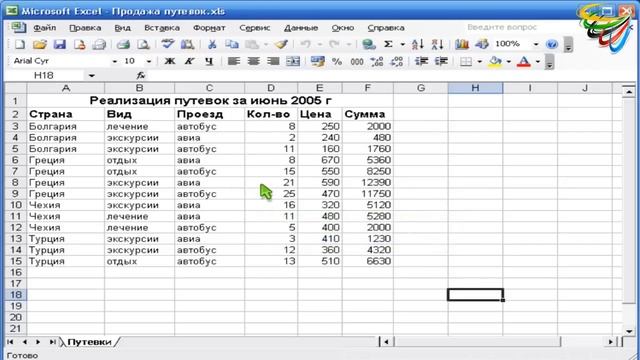Activate the Format Painter brush
The height and width of the screenshot is (360, 640).
tap(281, 44)
